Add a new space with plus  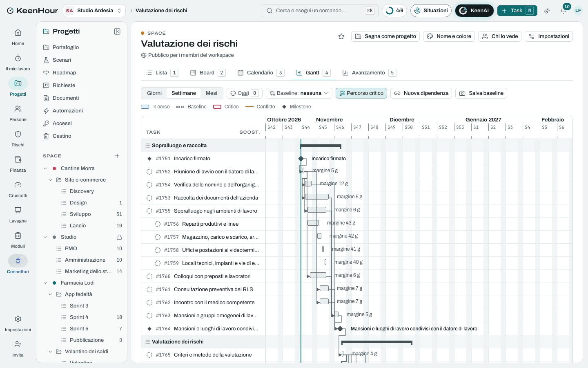pos(117,156)
